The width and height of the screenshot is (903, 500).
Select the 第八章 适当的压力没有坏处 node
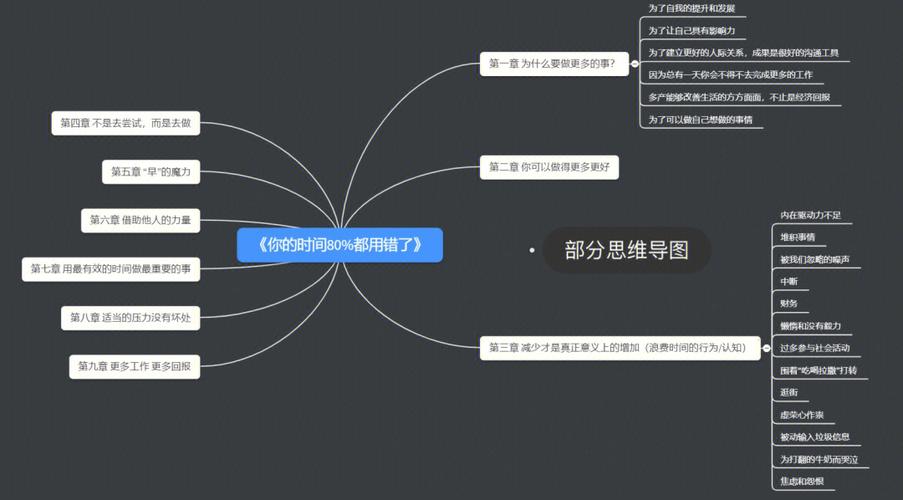click(131, 318)
